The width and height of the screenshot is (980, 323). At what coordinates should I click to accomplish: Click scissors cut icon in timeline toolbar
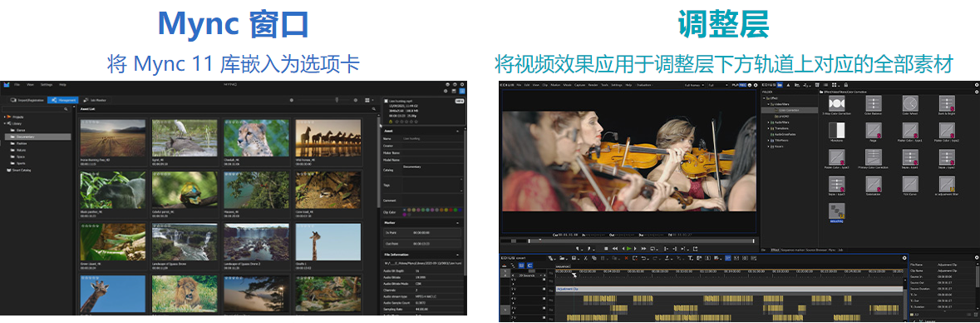pos(586,258)
